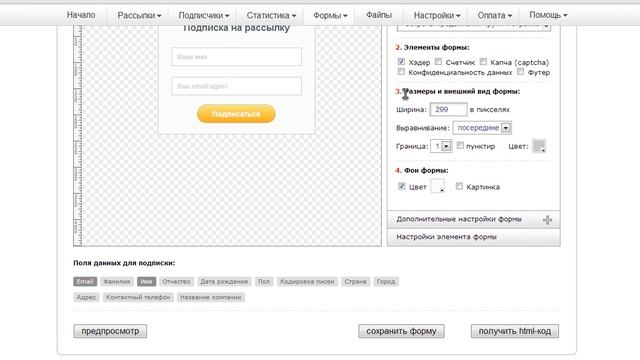Add the Адрес field tag
The image size is (640, 360).
87,298
